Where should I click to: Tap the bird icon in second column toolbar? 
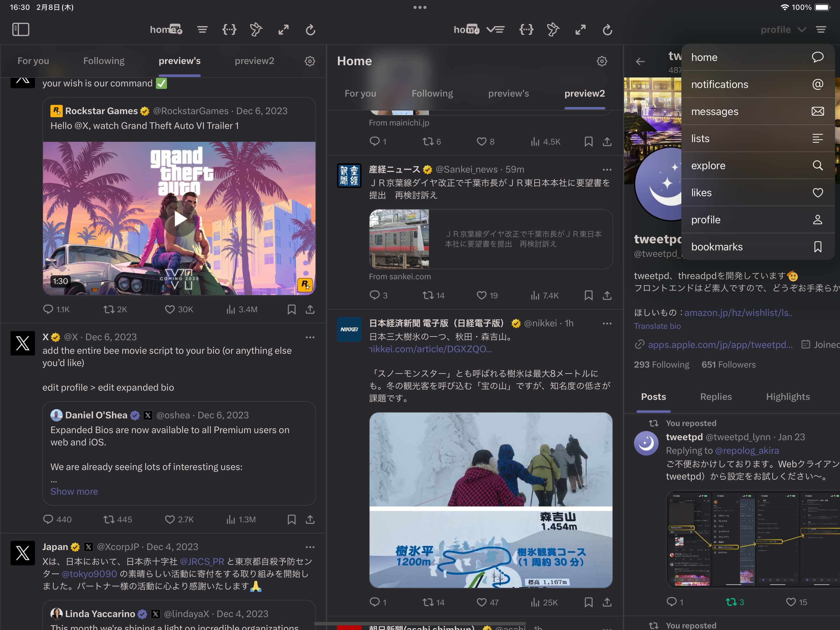553,29
